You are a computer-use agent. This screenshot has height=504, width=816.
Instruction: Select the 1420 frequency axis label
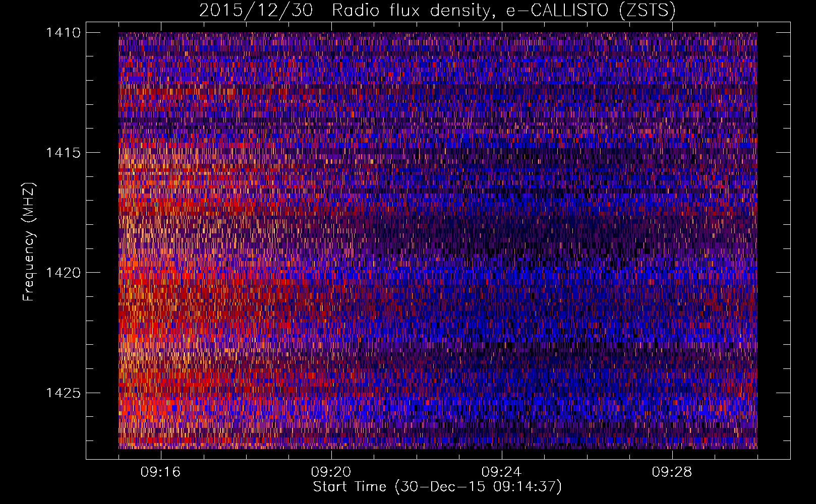tap(63, 273)
